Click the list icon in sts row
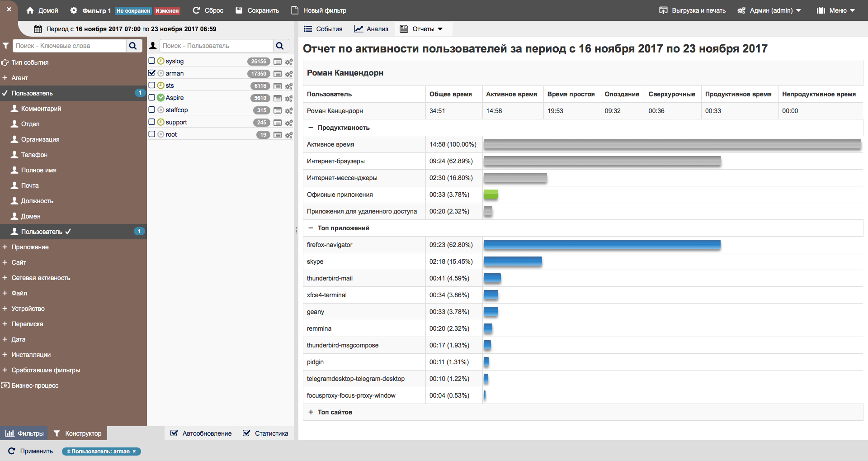Viewport: 868px width, 461px height. pyautogui.click(x=278, y=86)
